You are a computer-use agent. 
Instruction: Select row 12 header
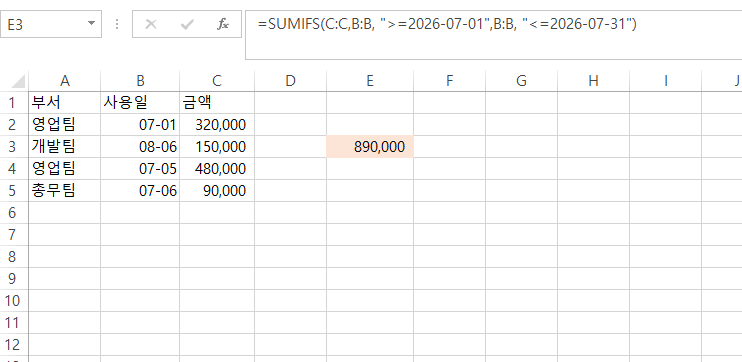click(x=14, y=344)
